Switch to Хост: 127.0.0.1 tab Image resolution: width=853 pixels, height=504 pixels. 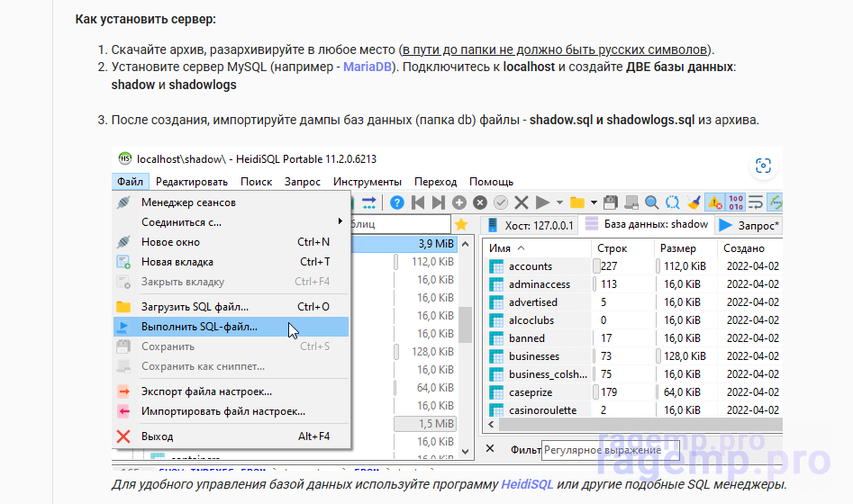tap(531, 225)
